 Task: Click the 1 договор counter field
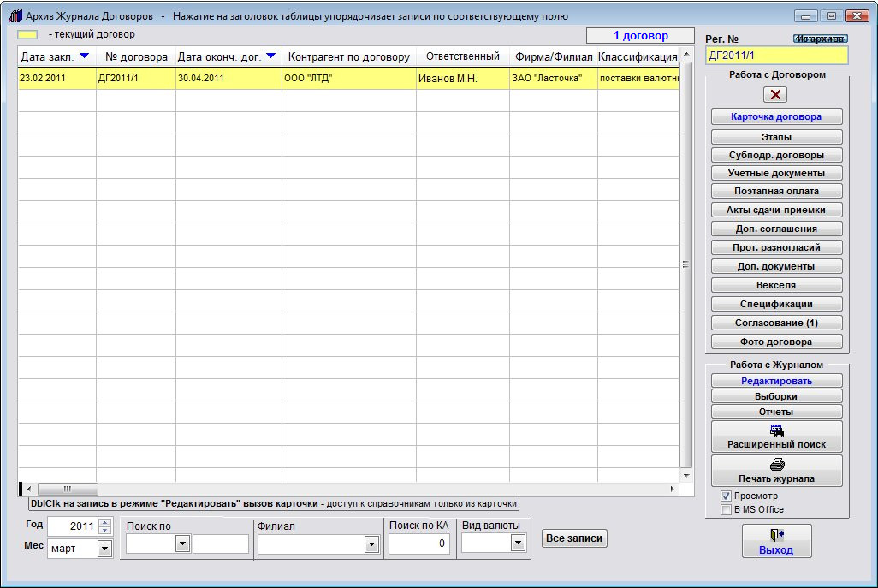(641, 36)
